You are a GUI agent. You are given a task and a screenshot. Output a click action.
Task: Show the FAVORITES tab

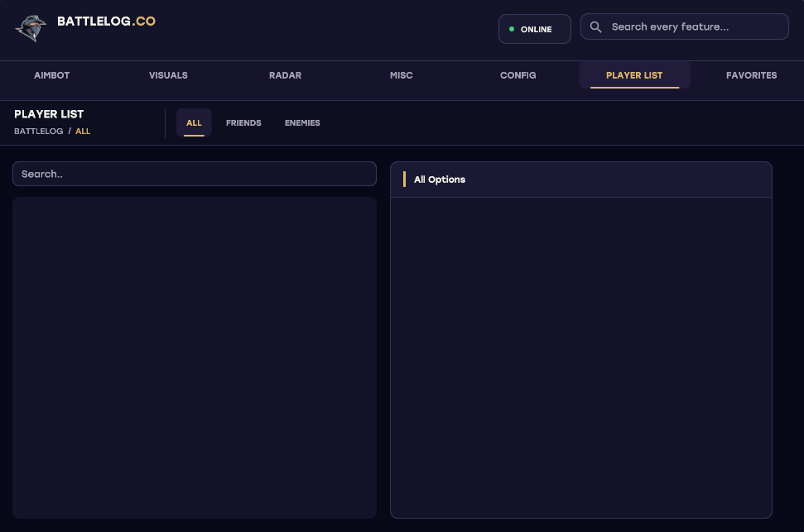(751, 75)
